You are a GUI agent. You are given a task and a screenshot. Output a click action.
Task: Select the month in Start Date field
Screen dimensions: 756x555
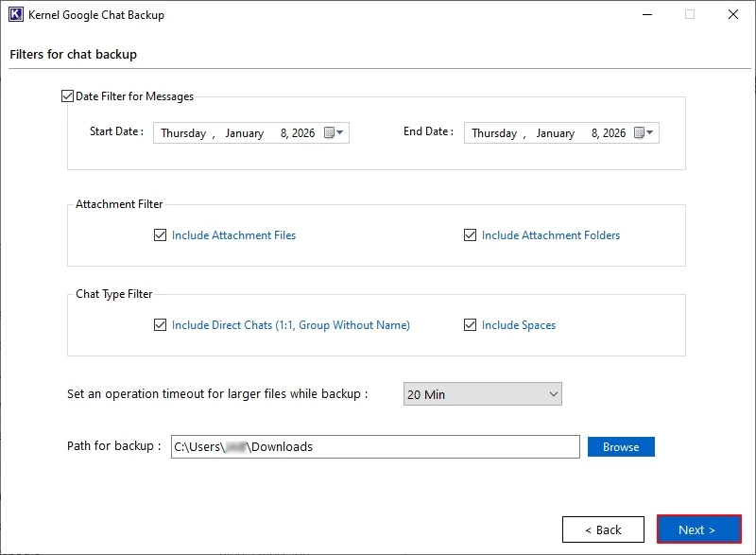coord(244,133)
